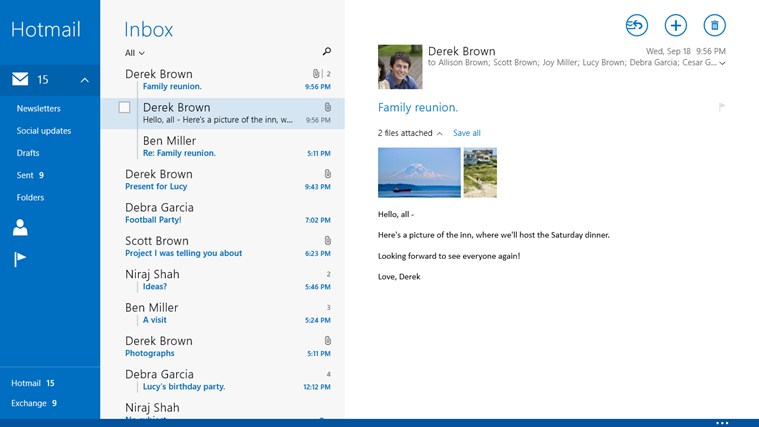
Task: Flag the Family reunion message with the flag icon
Action: (x=722, y=107)
